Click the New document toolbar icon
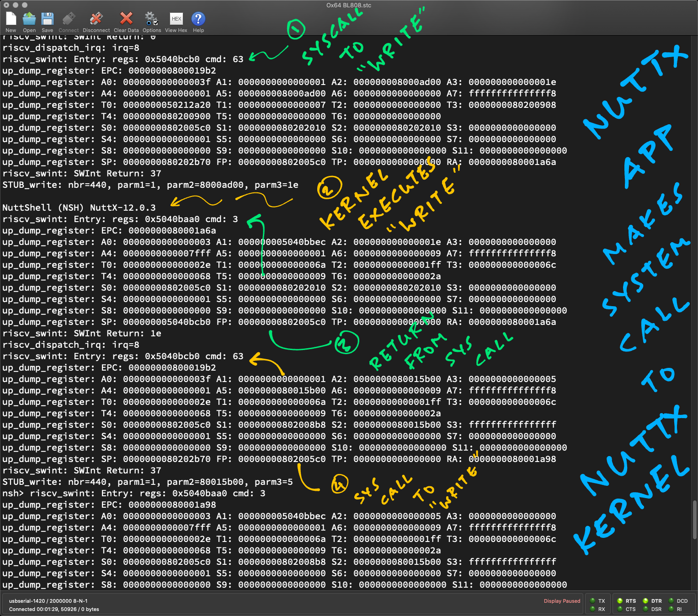 point(11,19)
